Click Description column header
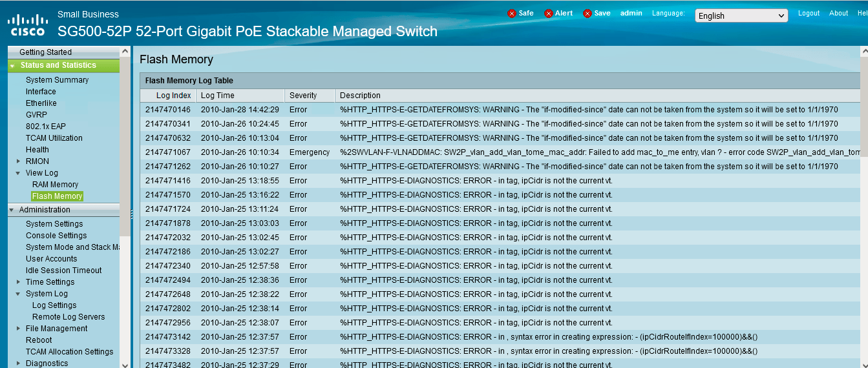 [x=360, y=96]
